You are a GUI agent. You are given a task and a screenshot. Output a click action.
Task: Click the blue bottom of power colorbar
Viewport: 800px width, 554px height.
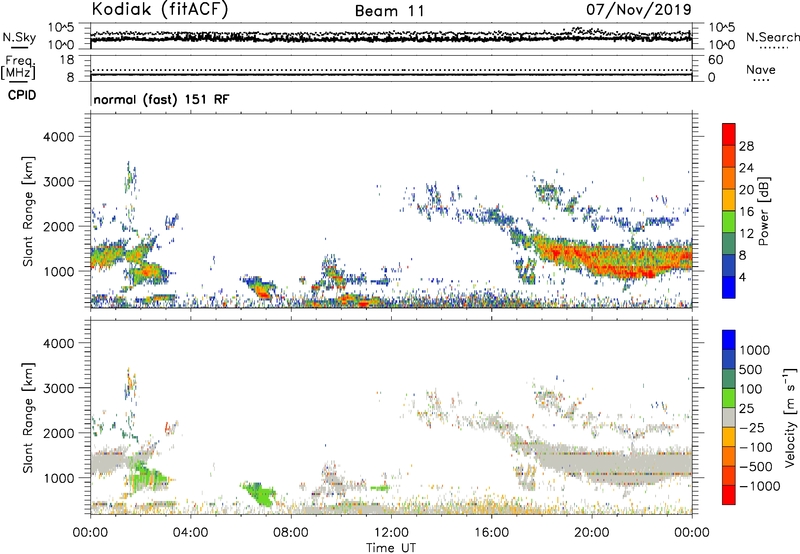(729, 290)
